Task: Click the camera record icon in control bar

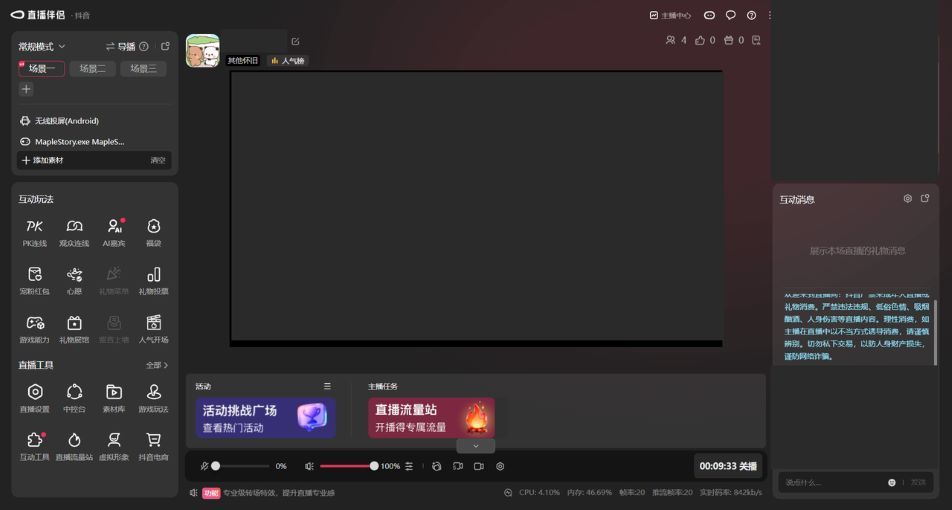Action: [x=478, y=466]
